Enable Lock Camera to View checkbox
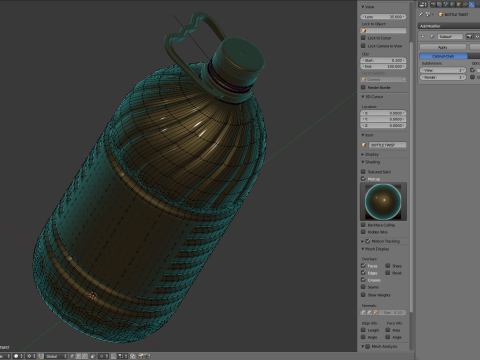 (x=363, y=46)
